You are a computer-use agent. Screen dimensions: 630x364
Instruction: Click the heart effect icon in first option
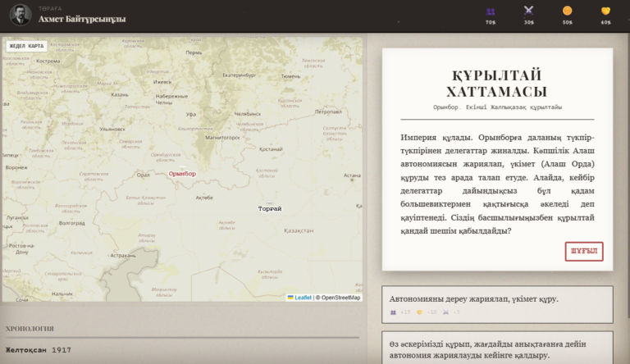(x=419, y=312)
